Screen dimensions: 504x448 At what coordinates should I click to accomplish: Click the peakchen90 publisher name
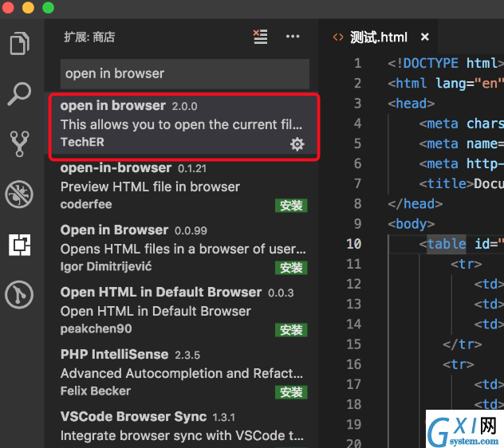point(96,328)
